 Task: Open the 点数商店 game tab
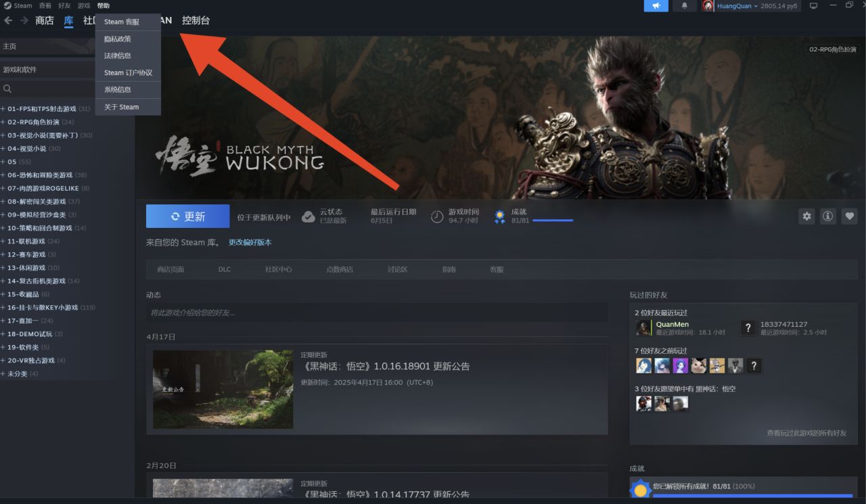coord(340,269)
